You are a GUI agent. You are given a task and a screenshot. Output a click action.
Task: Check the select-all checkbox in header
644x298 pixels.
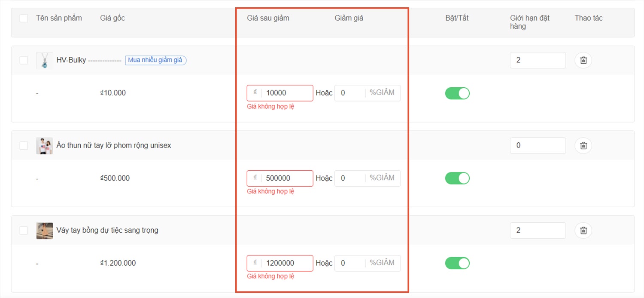24,18
